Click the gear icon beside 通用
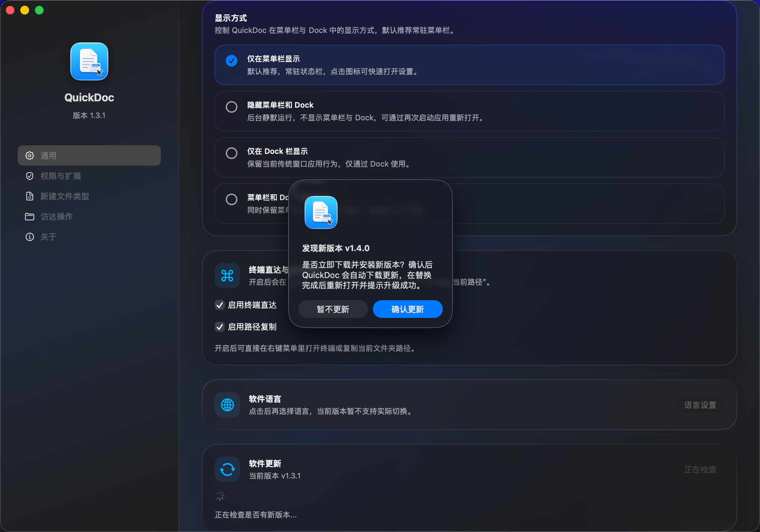 click(30, 155)
